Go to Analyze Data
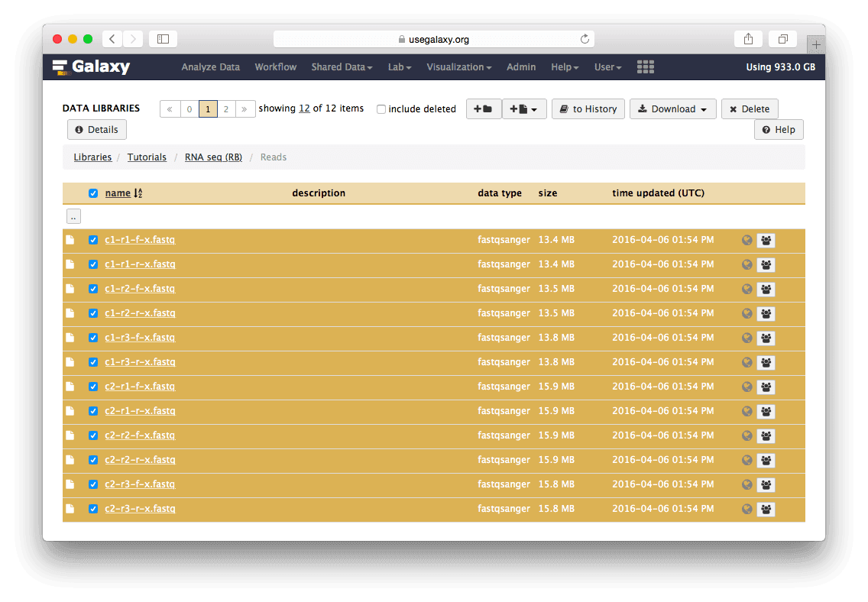Image resolution: width=868 pixels, height=602 pixels. [x=210, y=67]
